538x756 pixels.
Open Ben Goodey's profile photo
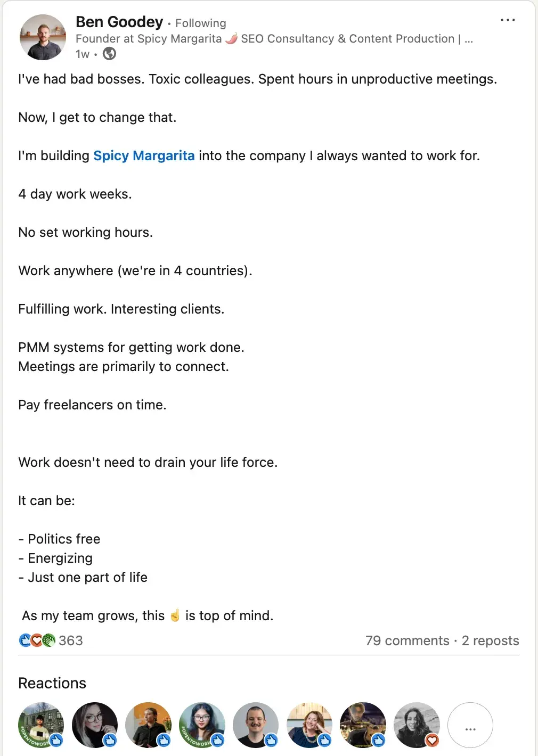43,37
